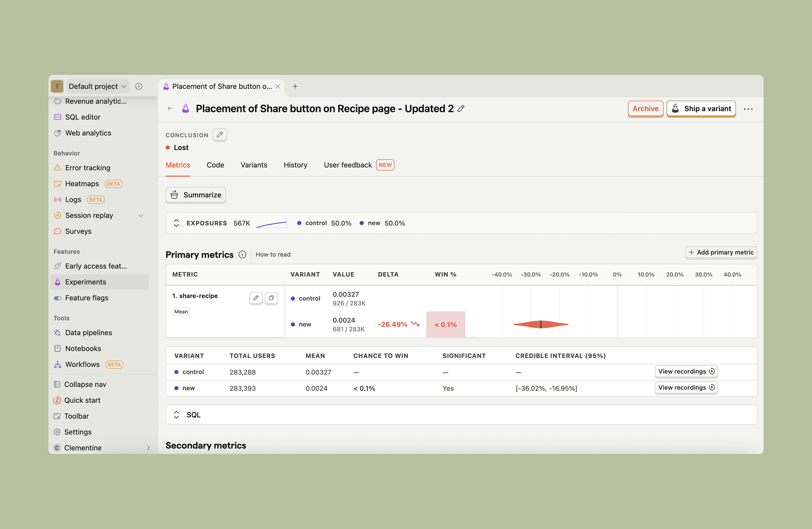Image resolution: width=812 pixels, height=529 pixels.
Task: Select Experiments in sidebar
Action: 99,282
